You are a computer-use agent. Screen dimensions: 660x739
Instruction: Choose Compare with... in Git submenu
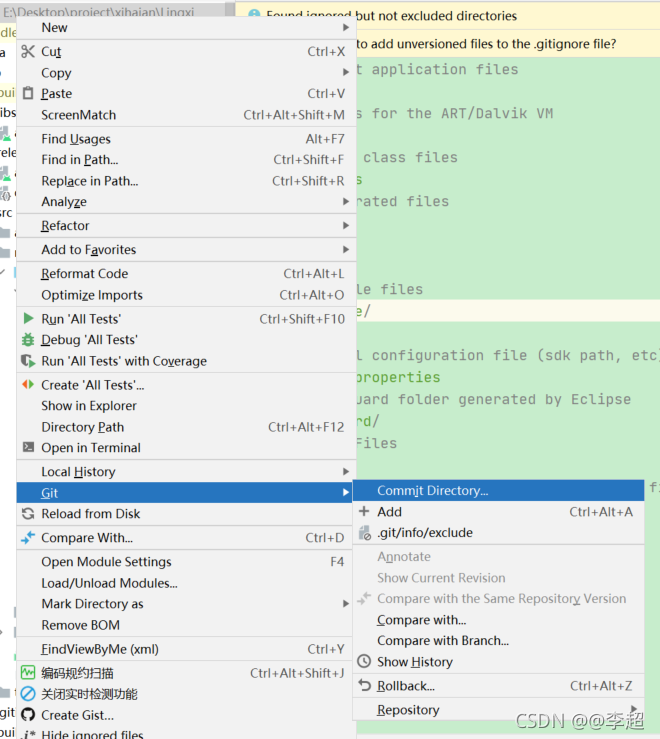coord(498,620)
